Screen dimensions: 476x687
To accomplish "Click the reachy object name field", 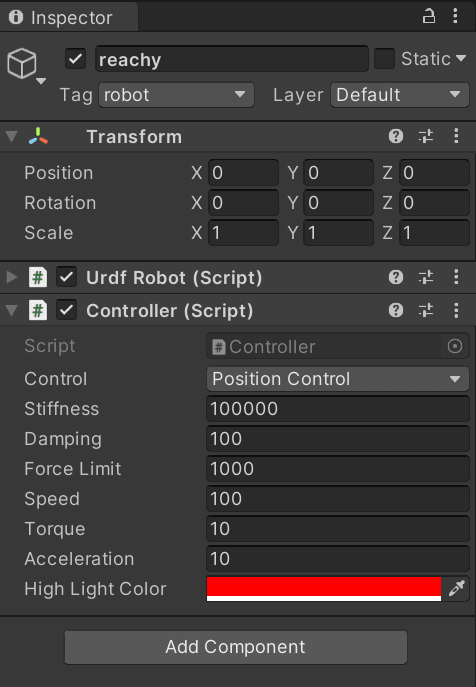I will click(x=232, y=59).
